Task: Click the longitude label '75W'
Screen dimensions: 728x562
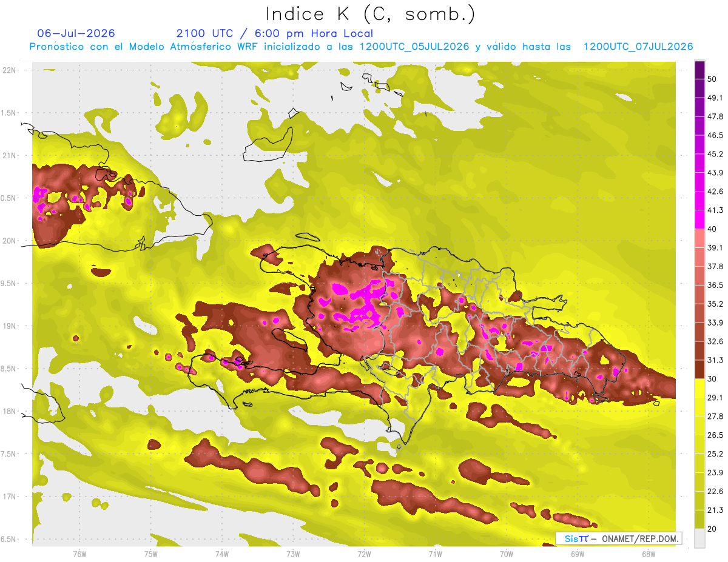Action: click(x=151, y=554)
